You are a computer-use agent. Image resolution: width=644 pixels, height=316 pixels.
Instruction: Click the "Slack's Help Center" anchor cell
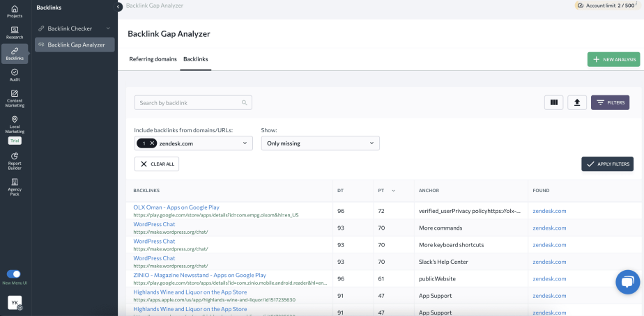443,262
